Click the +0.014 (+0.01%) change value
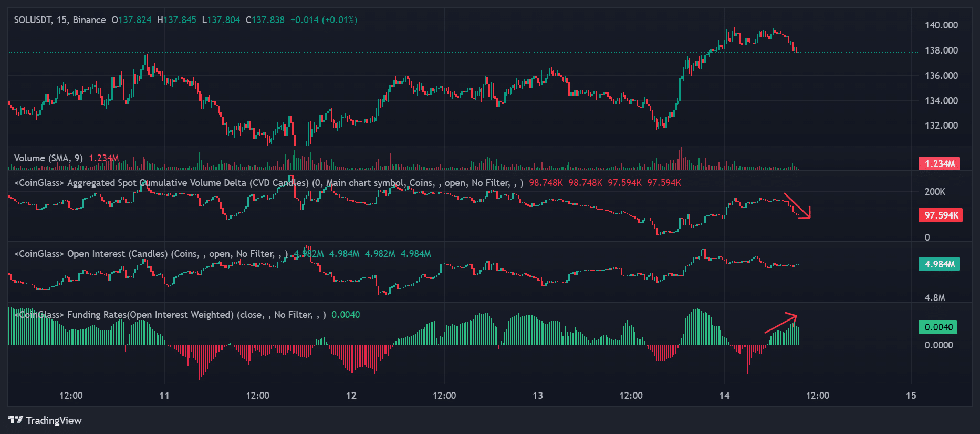Screen dimensions: 980x434 point(324,20)
